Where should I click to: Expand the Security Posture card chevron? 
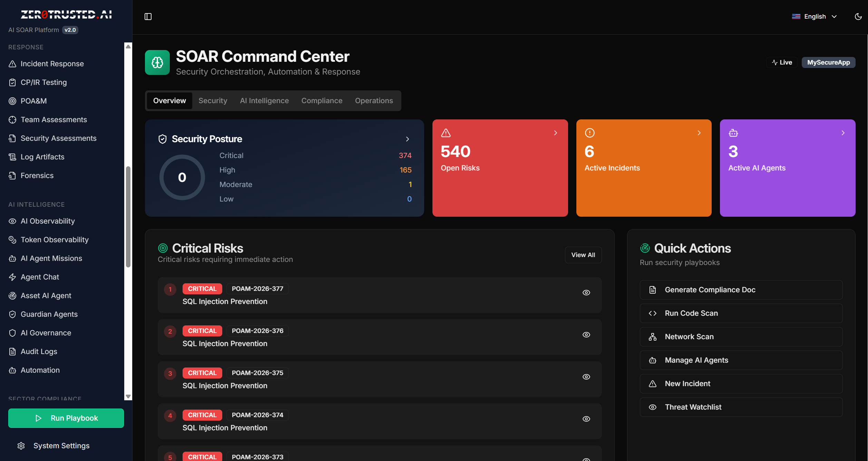pos(407,139)
